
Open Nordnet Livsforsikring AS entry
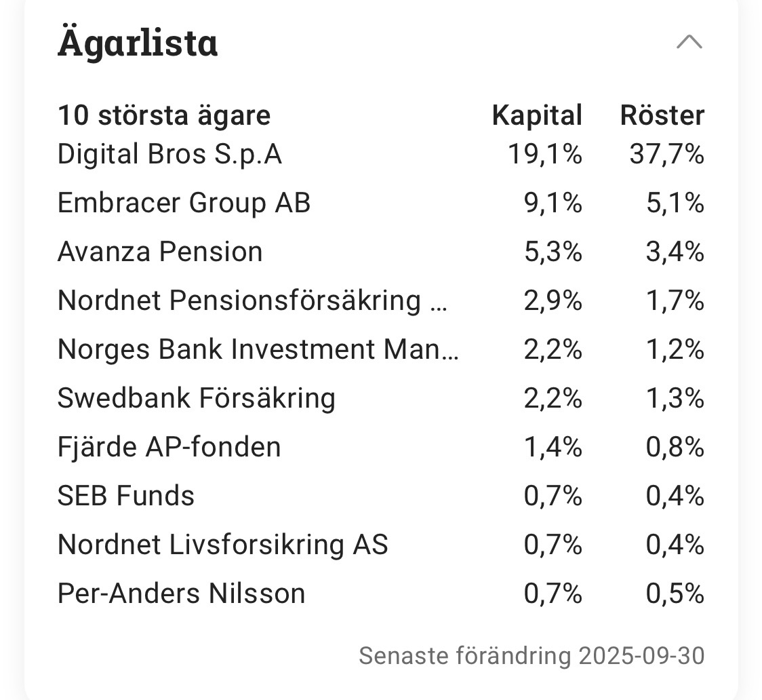pos(222,545)
